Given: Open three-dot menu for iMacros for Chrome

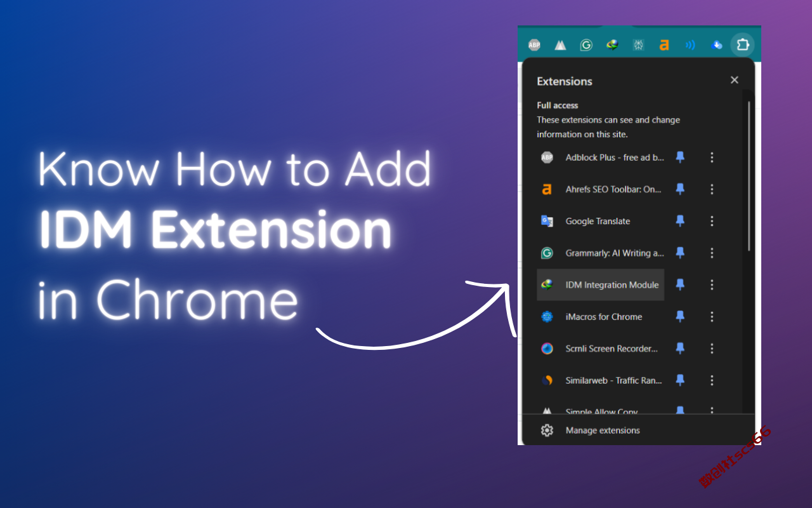Looking at the screenshot, I should 712,316.
